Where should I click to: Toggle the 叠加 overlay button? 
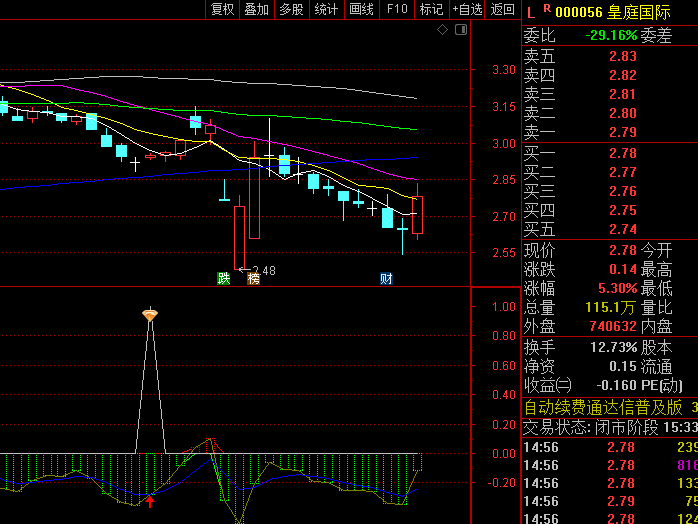[257, 9]
